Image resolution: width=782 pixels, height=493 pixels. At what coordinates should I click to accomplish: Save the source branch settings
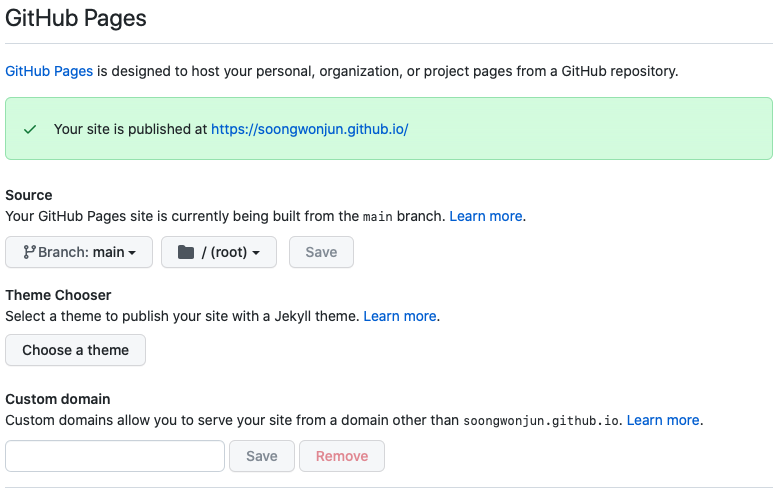[321, 252]
